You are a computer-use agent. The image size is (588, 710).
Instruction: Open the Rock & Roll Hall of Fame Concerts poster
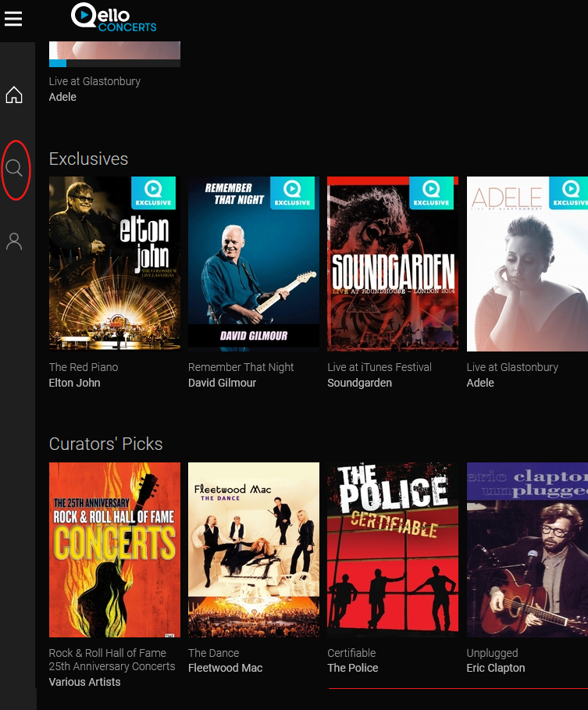click(x=115, y=550)
